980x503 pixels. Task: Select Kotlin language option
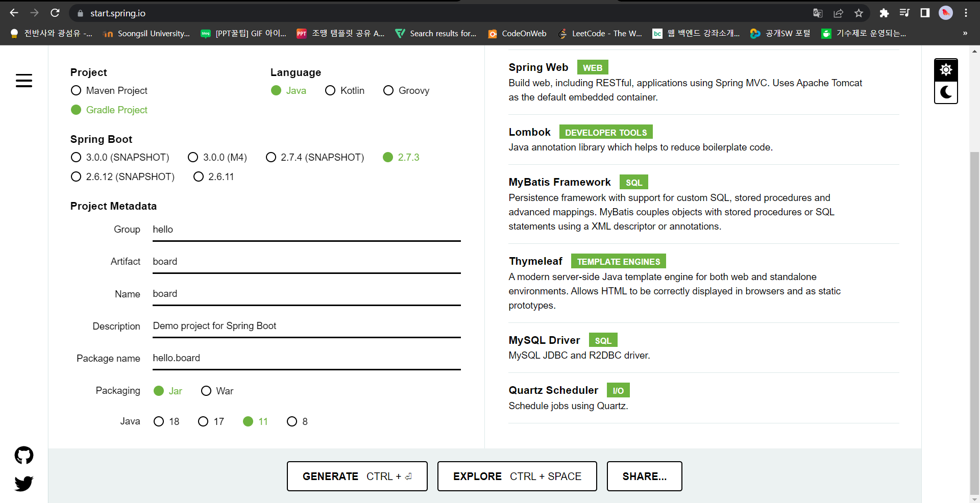tap(345, 90)
